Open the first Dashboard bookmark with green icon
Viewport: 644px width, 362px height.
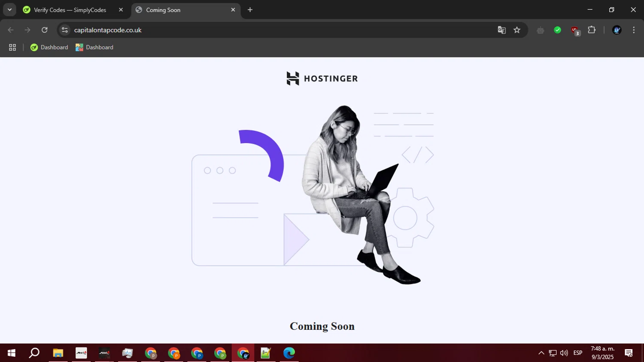tap(49, 47)
